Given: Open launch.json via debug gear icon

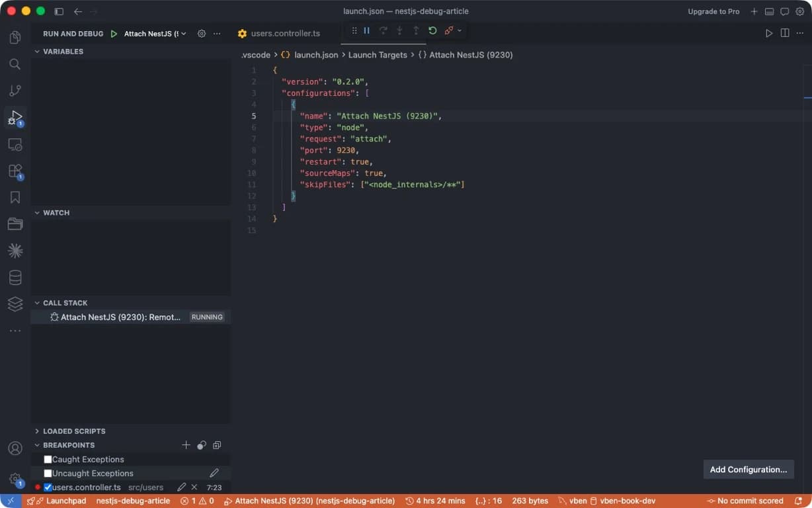Looking at the screenshot, I should (202, 34).
